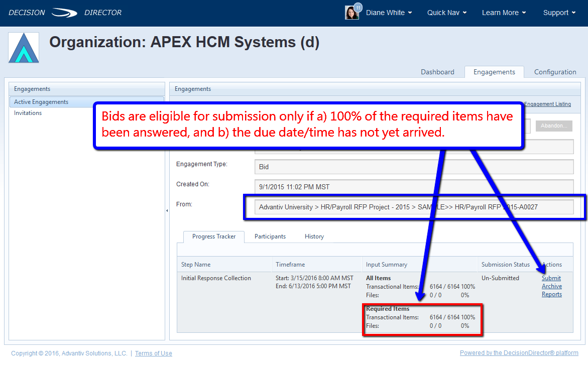Switch to the Dashboard tab
The width and height of the screenshot is (588, 365).
437,72
